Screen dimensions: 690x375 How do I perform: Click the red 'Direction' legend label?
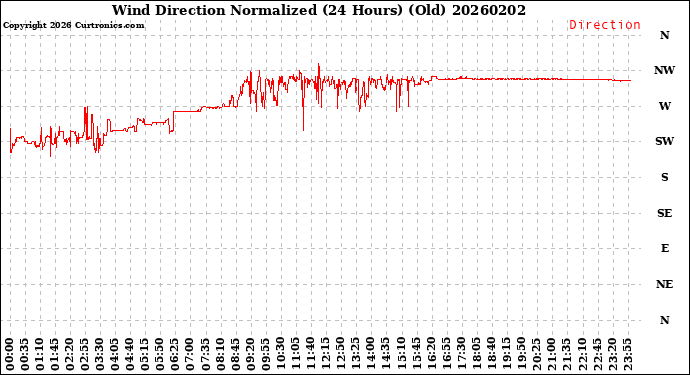tap(605, 25)
